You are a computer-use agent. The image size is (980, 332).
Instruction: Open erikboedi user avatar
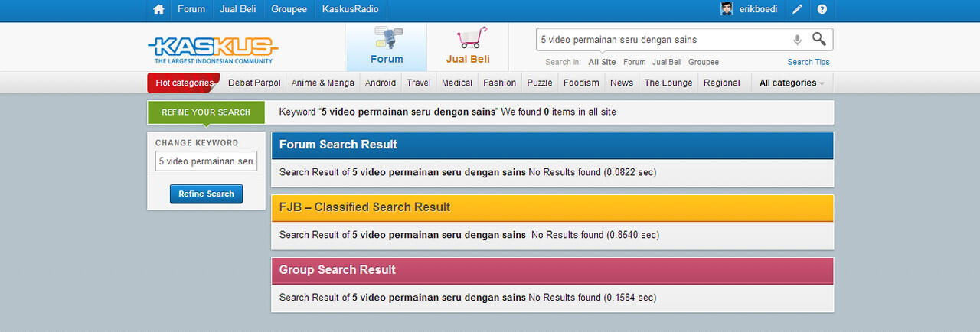click(x=727, y=9)
